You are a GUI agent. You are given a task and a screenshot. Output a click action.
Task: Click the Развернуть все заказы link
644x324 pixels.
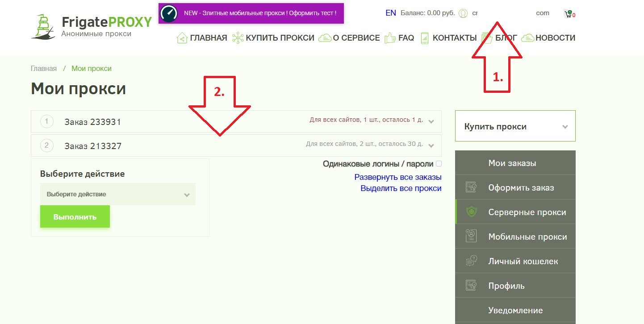(398, 177)
